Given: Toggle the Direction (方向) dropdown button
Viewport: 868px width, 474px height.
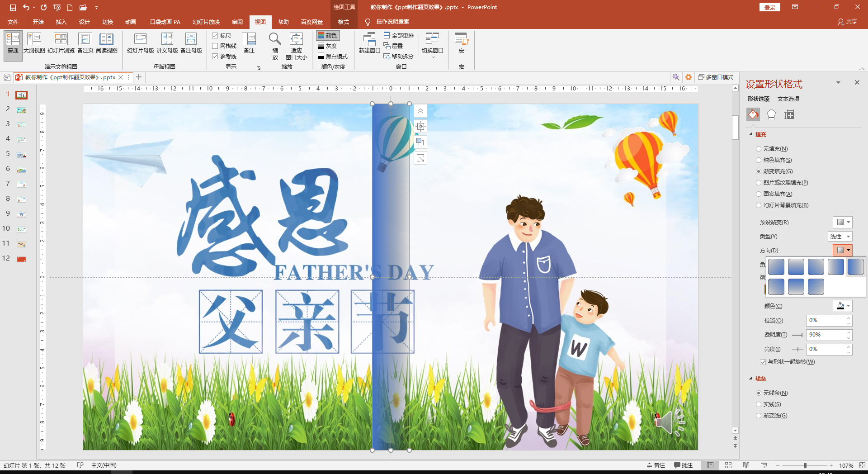Looking at the screenshot, I should (x=843, y=250).
